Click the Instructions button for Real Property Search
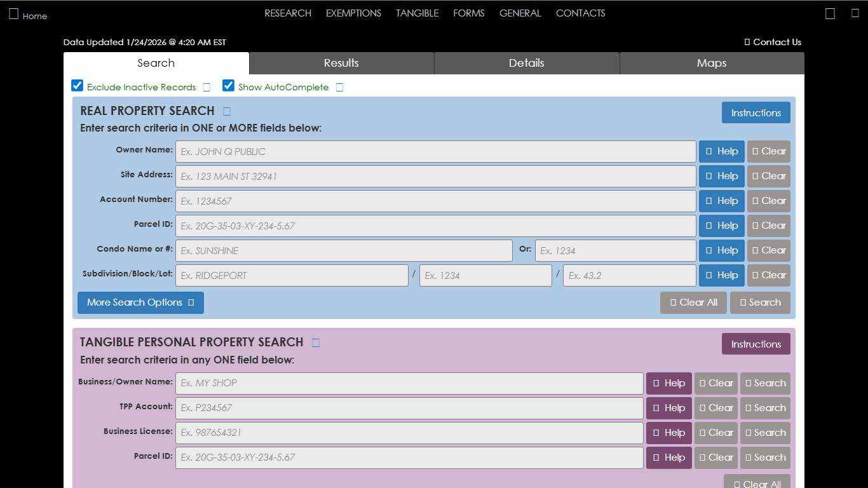The width and height of the screenshot is (868, 488). coord(756,112)
